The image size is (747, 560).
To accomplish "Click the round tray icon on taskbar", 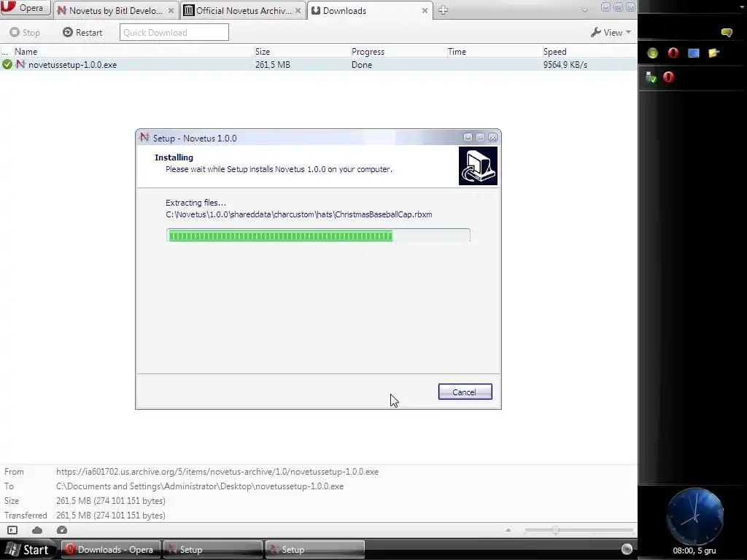I will tap(627, 549).
